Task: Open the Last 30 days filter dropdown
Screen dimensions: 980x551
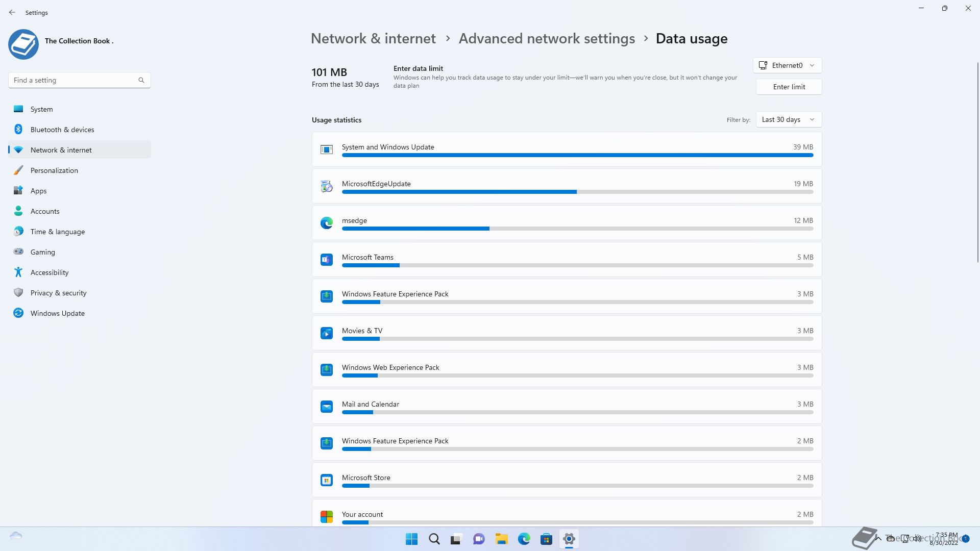Action: pyautogui.click(x=789, y=119)
